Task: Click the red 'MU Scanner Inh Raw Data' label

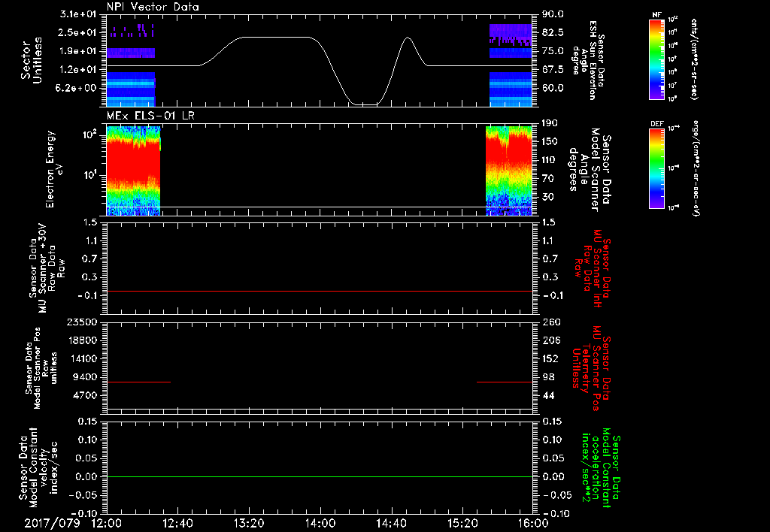Action: (592, 268)
